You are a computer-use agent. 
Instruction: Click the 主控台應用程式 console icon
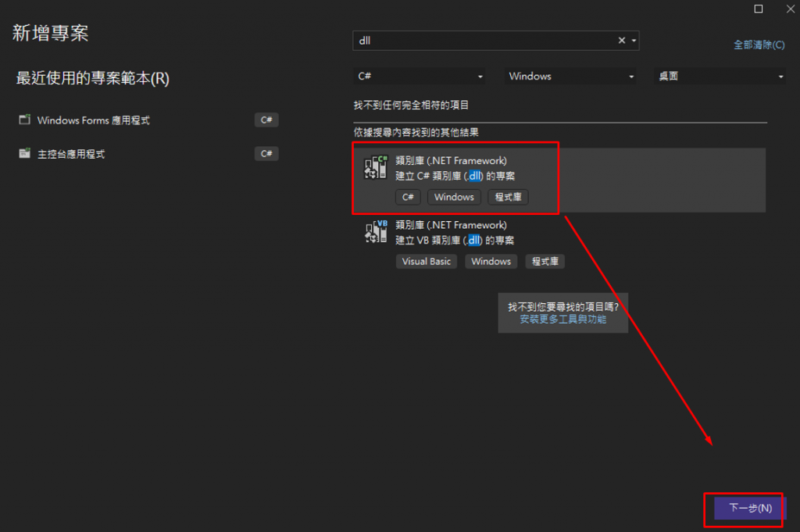pos(24,153)
